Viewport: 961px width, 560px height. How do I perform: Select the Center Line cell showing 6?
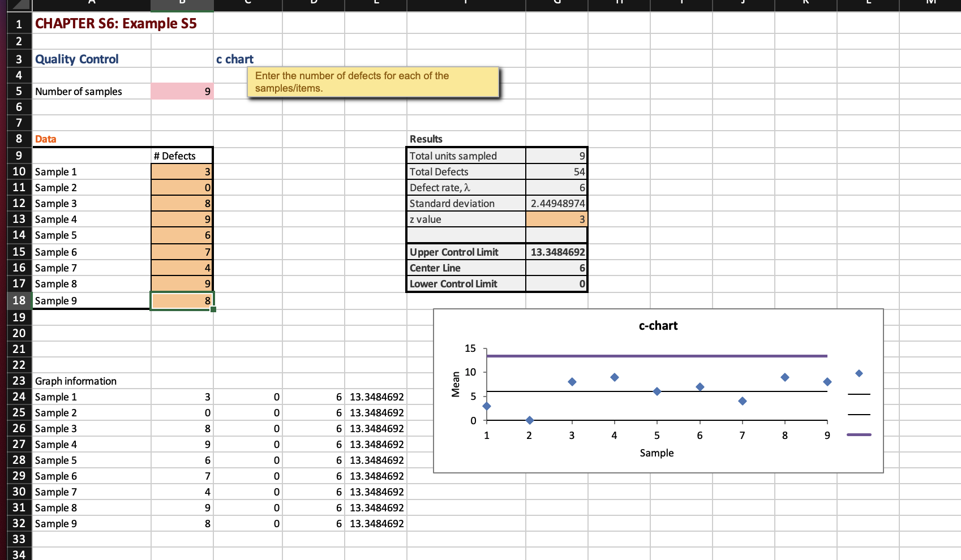pos(556,268)
